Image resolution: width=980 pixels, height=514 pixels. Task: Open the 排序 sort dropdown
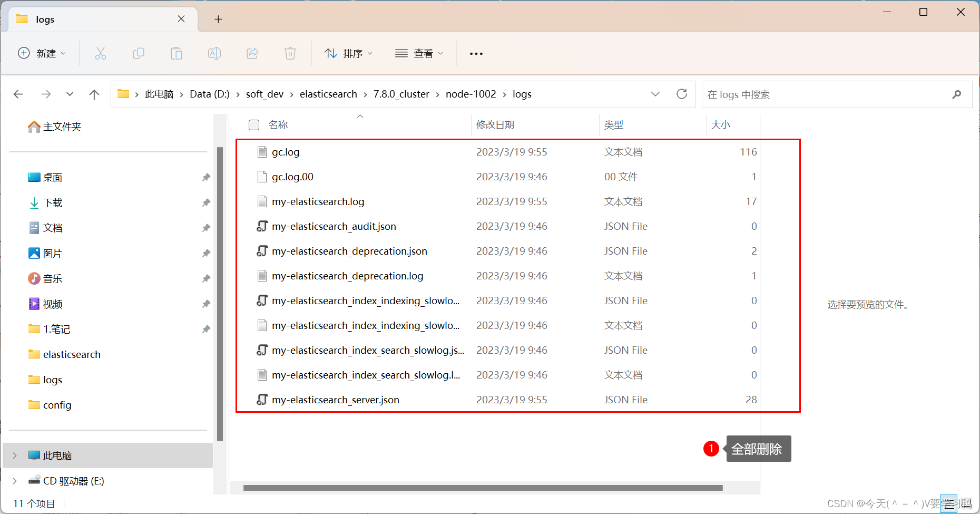(x=349, y=53)
